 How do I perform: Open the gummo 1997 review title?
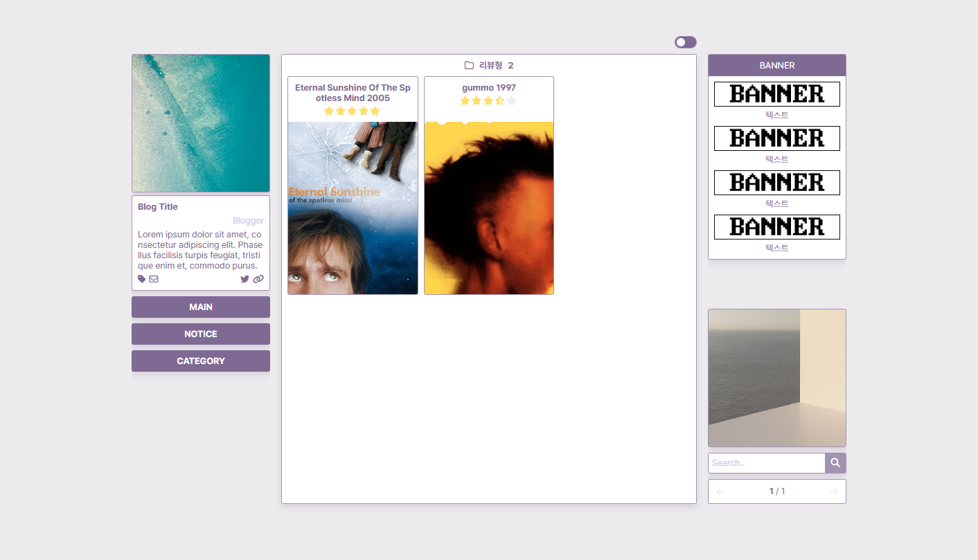[x=489, y=88]
